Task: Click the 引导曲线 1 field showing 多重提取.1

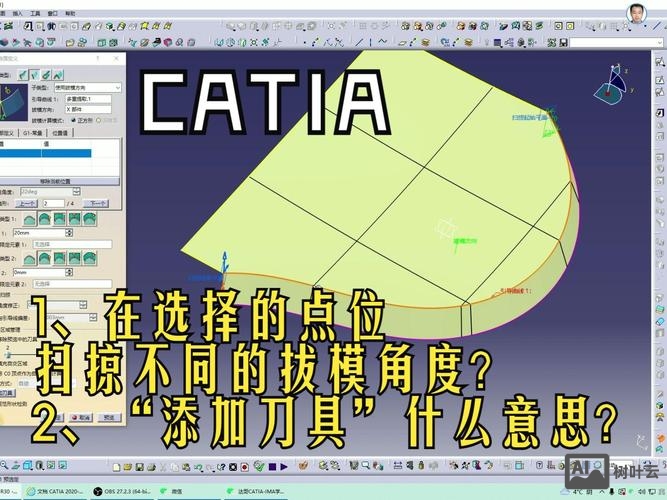Action: click(88, 99)
